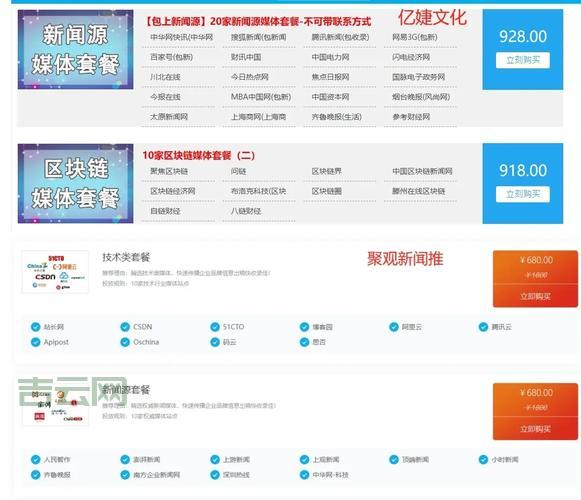Click the check icon beside 博客园
The image size is (581, 500).
click(x=305, y=327)
